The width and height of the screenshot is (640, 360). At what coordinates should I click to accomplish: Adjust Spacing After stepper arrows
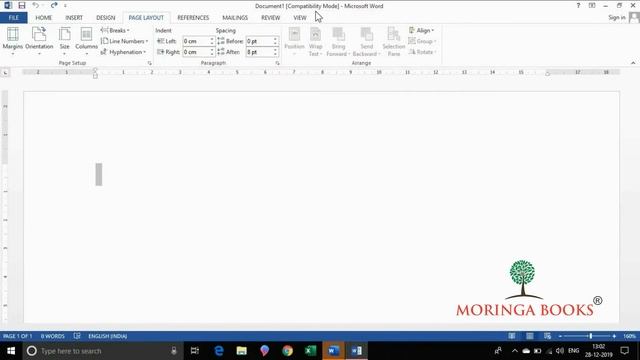click(276, 52)
